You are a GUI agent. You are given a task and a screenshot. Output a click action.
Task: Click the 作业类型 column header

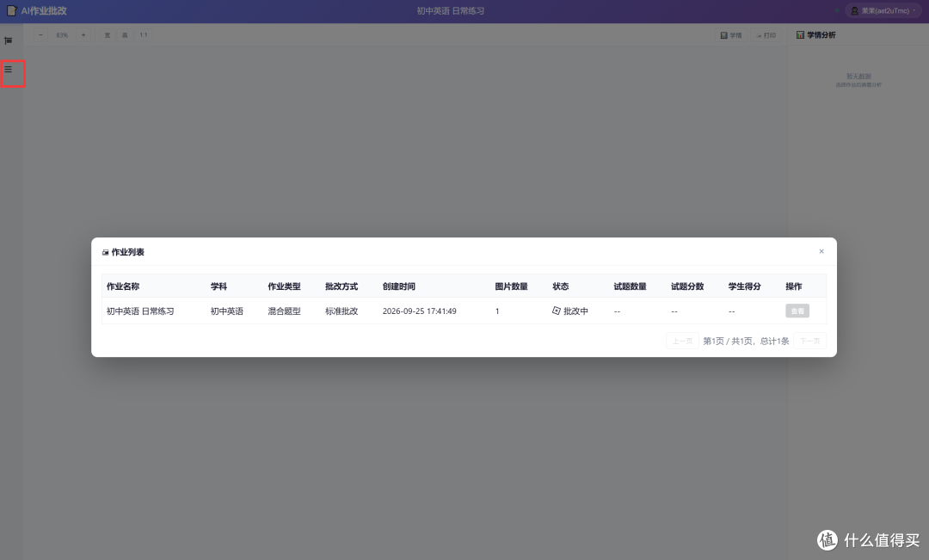[284, 286]
